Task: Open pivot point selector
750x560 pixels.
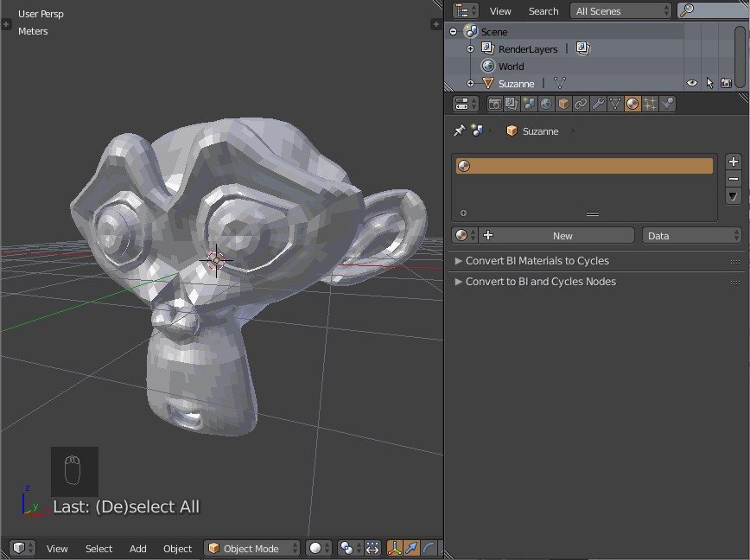Action: (x=351, y=548)
